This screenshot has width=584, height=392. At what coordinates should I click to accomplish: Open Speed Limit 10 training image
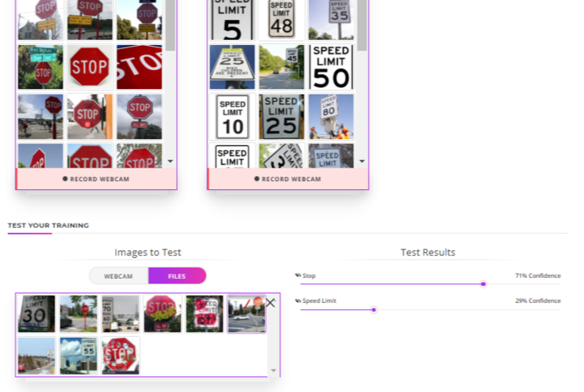tap(232, 117)
